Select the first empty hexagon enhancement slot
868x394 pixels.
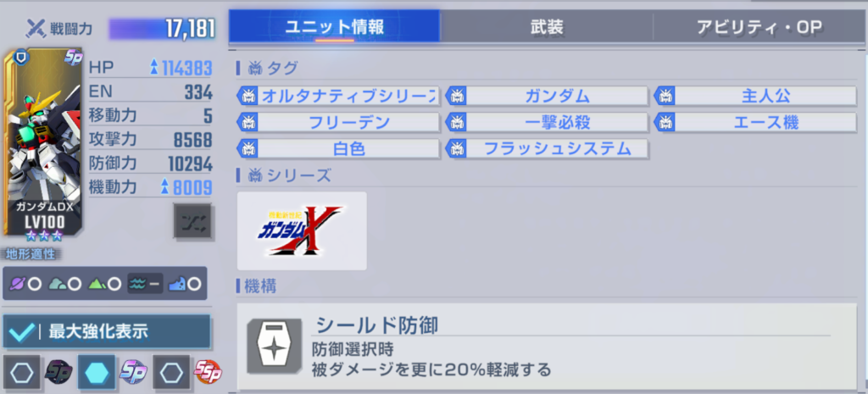(x=21, y=373)
